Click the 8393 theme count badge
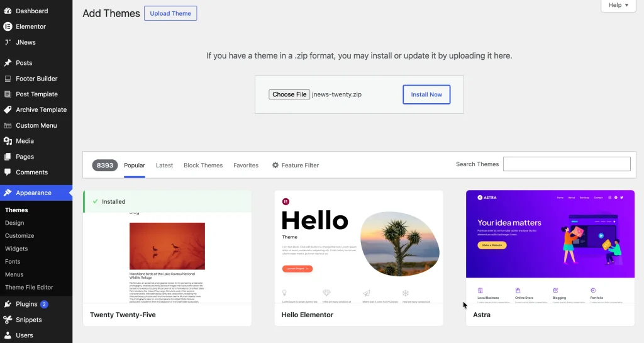This screenshot has width=644, height=343. coord(105,165)
